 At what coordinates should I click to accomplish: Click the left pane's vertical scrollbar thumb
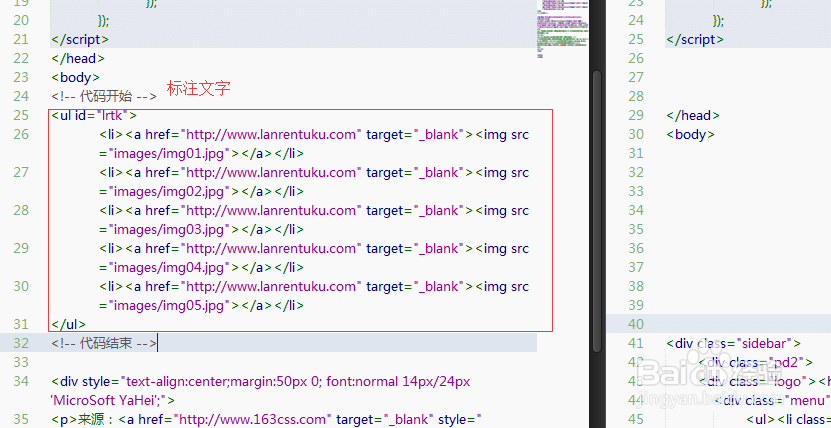(597, 212)
